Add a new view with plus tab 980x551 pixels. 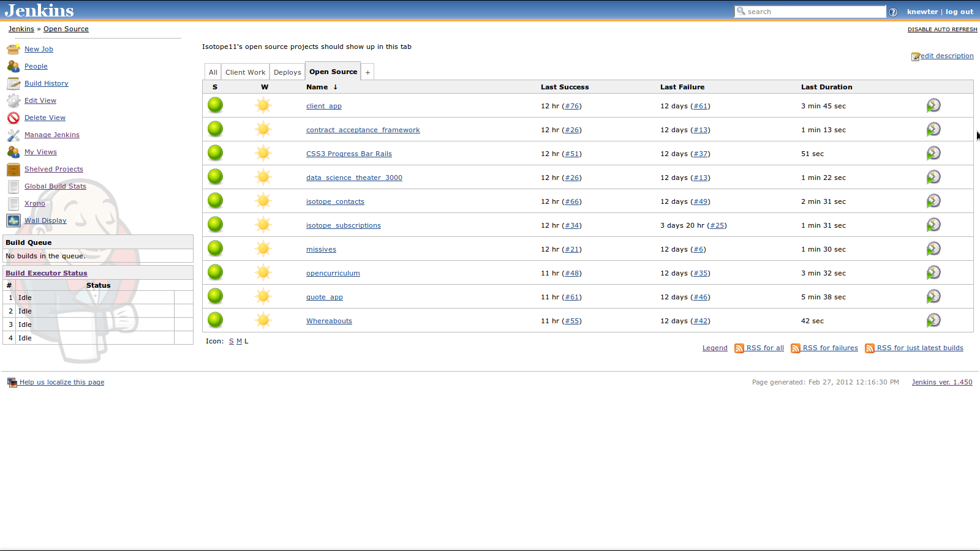tap(367, 72)
